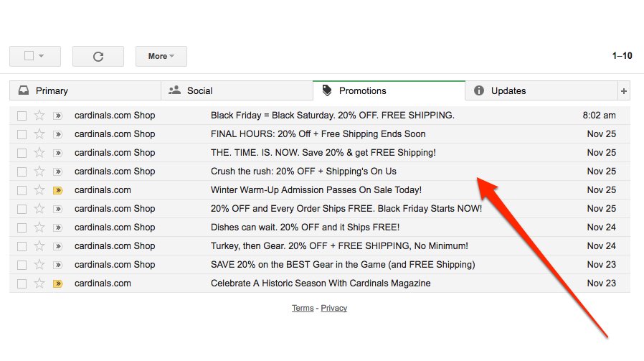Screen dimensions: 644x361
Task: Star the Turkey, then Gear email
Action: [x=39, y=246]
